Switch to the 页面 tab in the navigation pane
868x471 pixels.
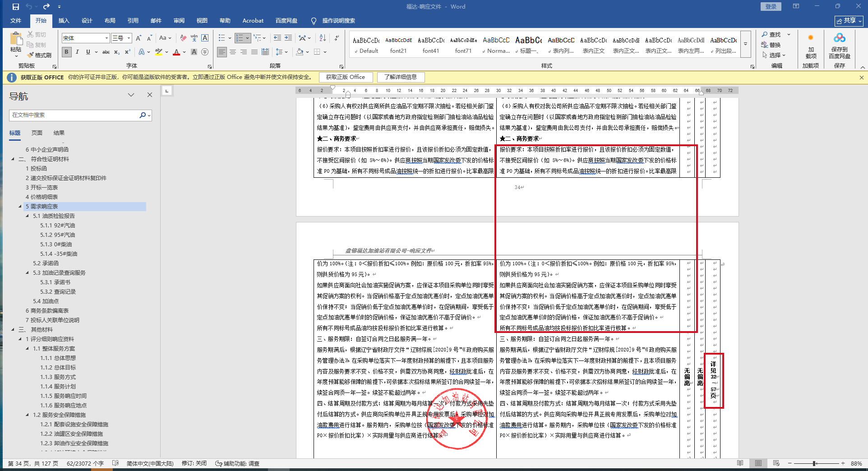37,133
